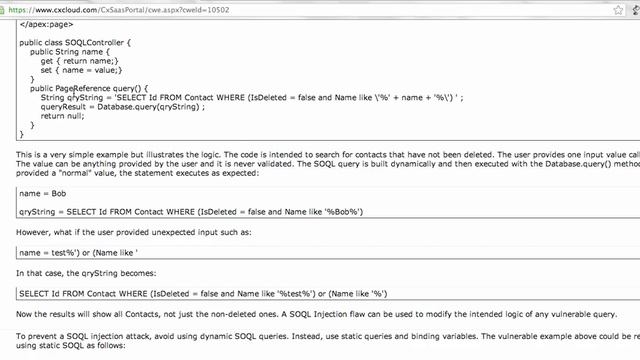This screenshot has height=360, width=640.
Task: Click the bookmark star icon in address bar
Action: [618, 10]
